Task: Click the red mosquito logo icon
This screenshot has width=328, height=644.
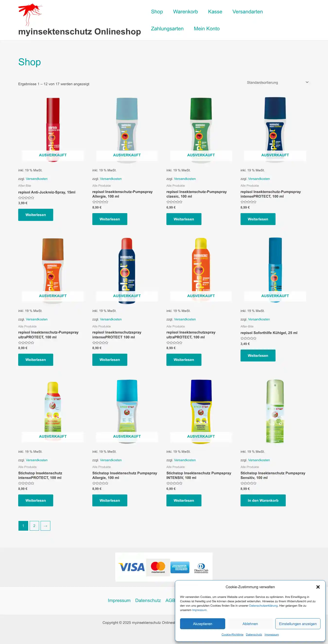Action: pos(30,15)
